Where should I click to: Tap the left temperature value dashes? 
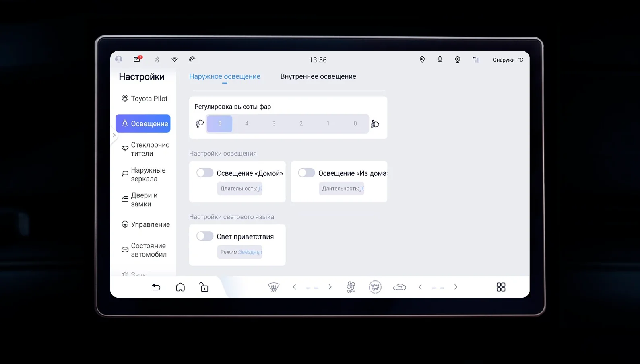point(312,288)
